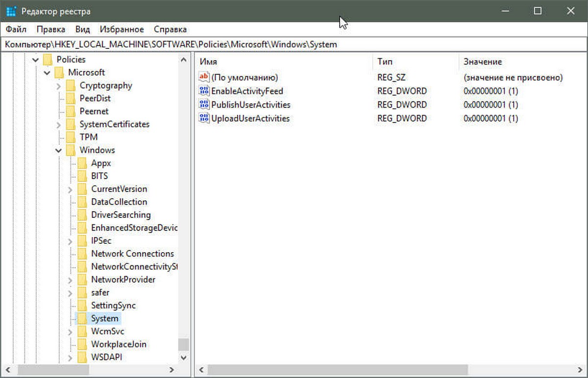Collapse the Policies tree node
This screenshot has height=378, width=588.
click(35, 60)
